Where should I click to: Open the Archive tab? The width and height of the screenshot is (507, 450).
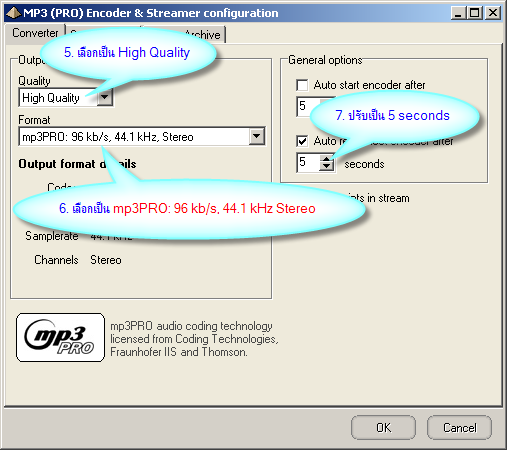pyautogui.click(x=203, y=35)
